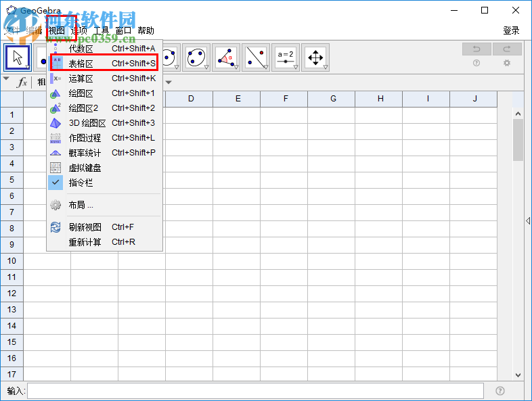Click the layout gear icon in menu
Image resolution: width=532 pixels, height=401 pixels.
(x=56, y=205)
